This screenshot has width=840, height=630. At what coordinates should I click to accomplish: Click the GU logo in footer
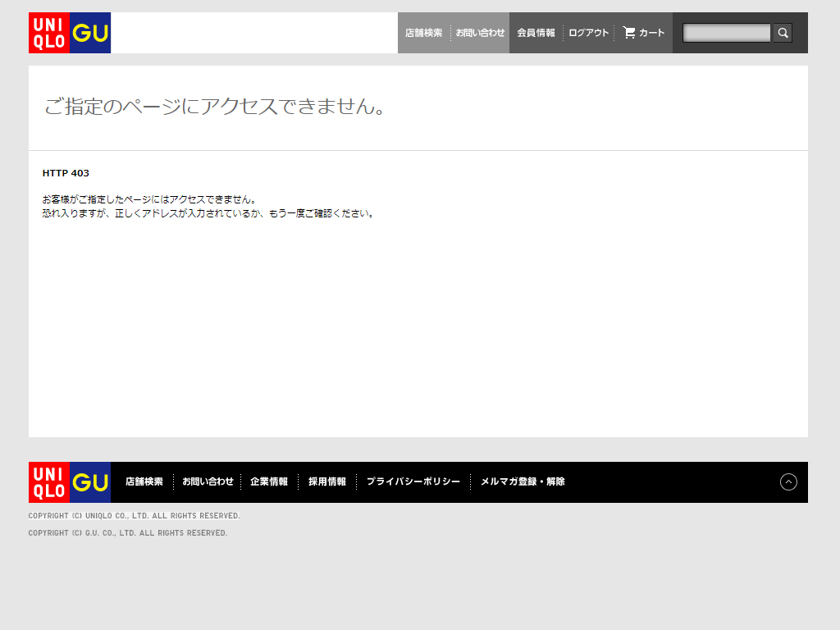pyautogui.click(x=90, y=482)
